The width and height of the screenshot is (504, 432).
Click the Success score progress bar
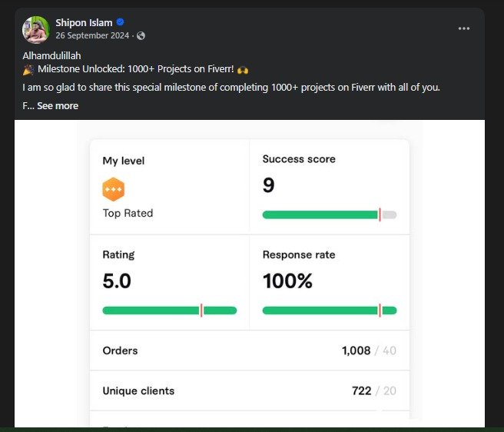point(329,215)
